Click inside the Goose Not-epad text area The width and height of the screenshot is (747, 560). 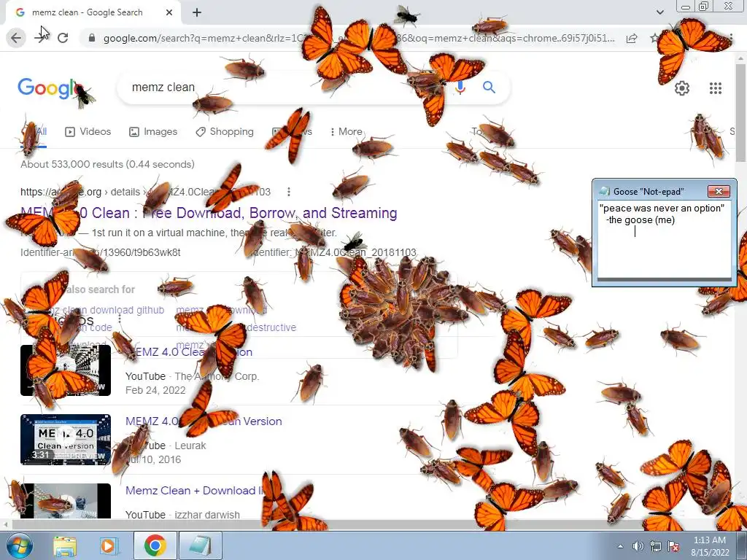(x=664, y=239)
